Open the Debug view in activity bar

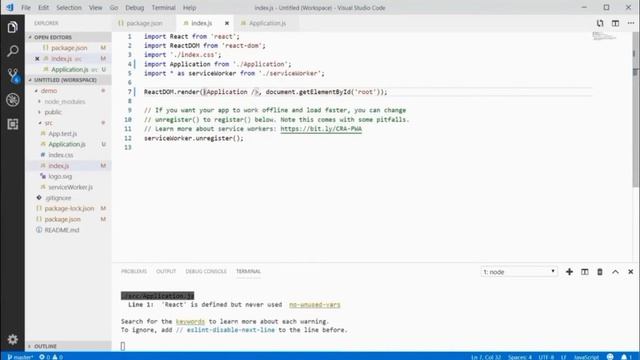pos(12,100)
